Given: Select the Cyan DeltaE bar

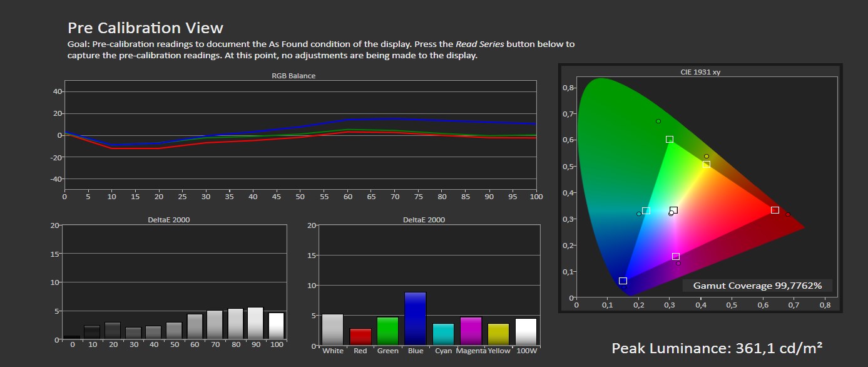Looking at the screenshot, I should [x=443, y=334].
